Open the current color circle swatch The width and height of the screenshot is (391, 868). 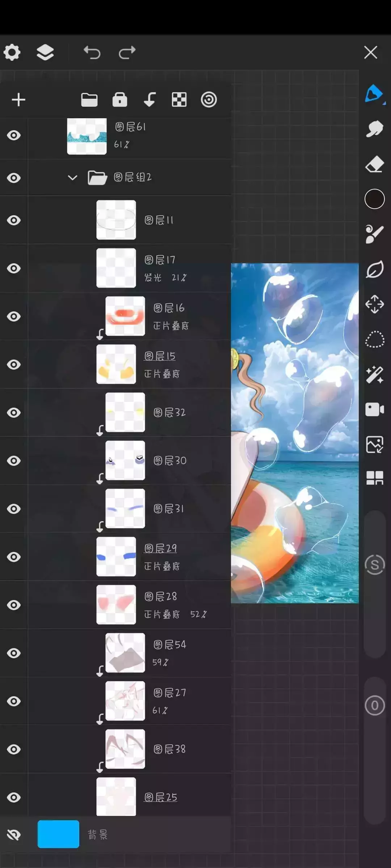click(x=374, y=199)
